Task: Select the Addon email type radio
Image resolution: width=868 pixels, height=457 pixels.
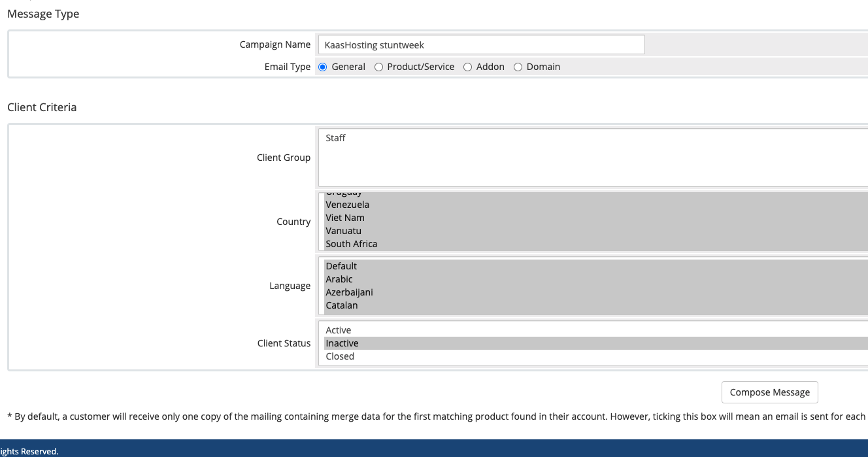Action: click(x=467, y=67)
